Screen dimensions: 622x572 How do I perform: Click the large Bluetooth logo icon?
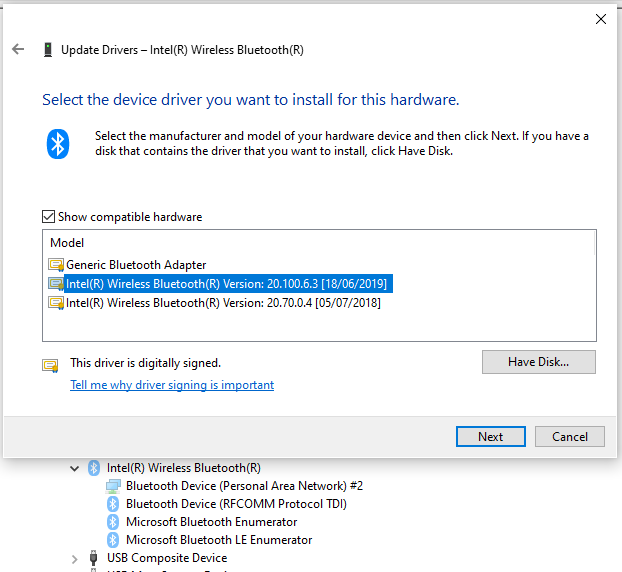pos(58,144)
